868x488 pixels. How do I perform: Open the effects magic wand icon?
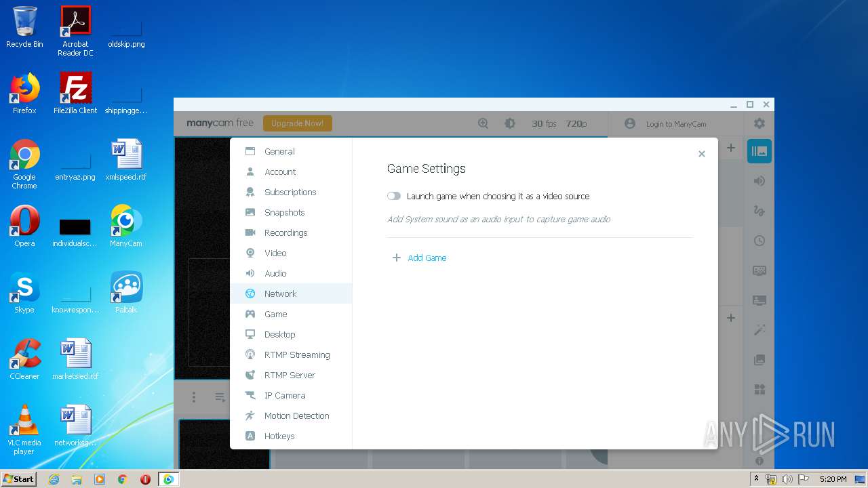(759, 330)
